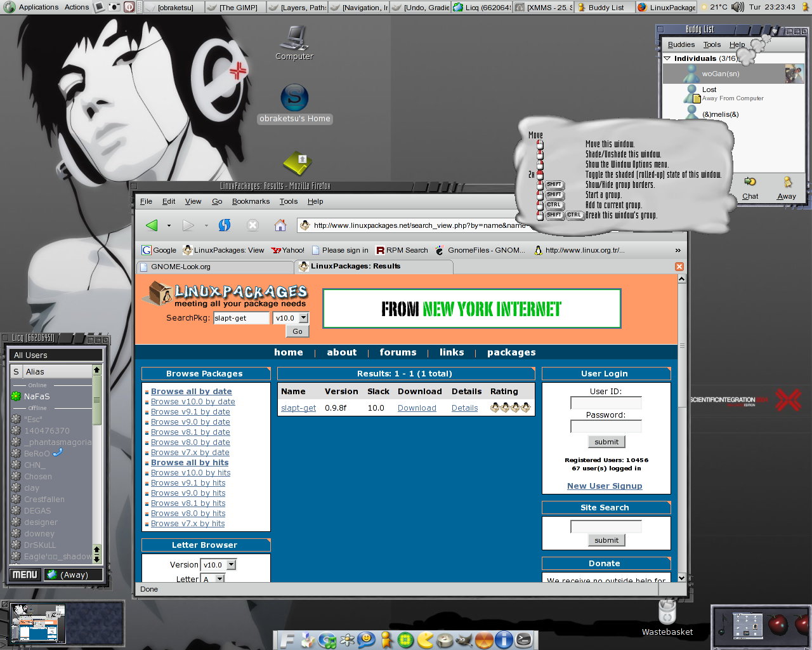Open Firefox Tools menu

(289, 201)
